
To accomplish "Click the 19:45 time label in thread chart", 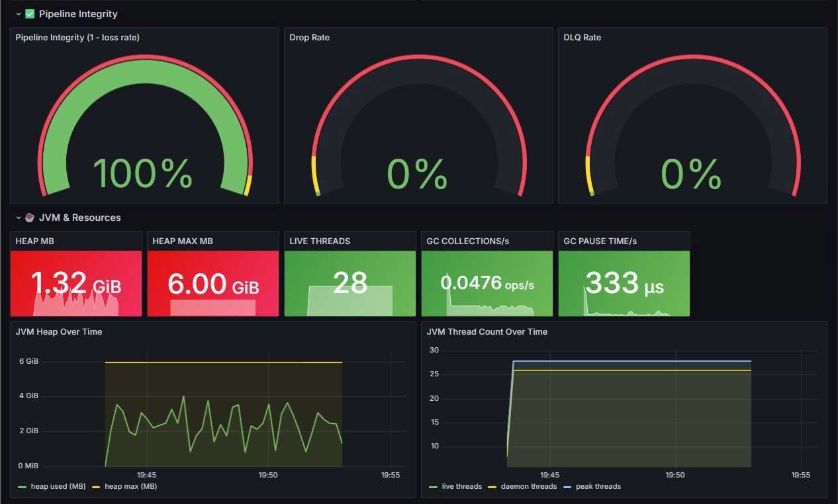I will 549,475.
